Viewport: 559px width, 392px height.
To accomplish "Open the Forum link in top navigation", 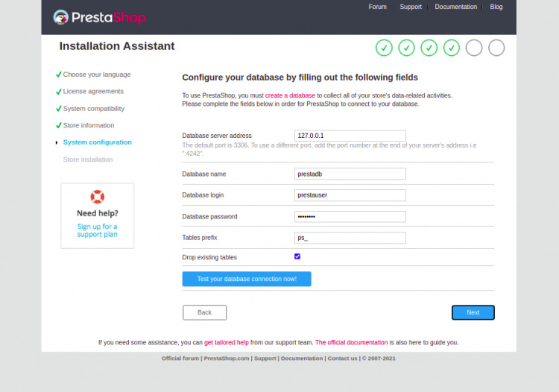I will click(377, 7).
